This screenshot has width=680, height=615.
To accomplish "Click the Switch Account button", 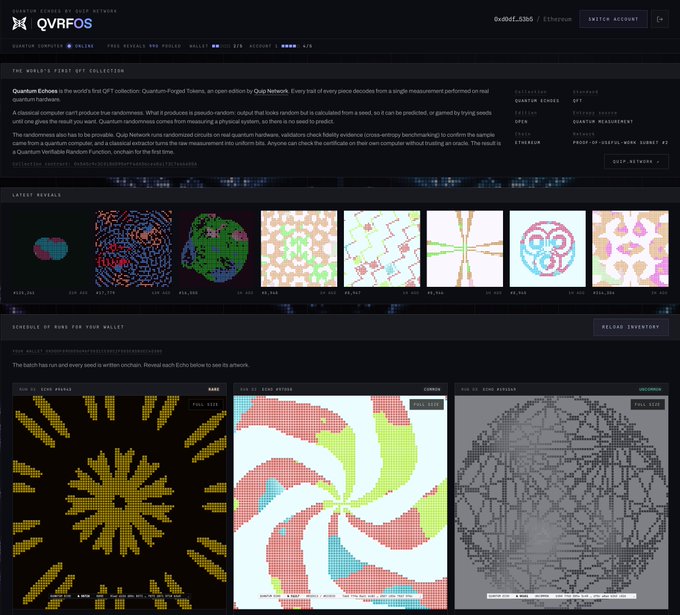I will tap(613, 19).
